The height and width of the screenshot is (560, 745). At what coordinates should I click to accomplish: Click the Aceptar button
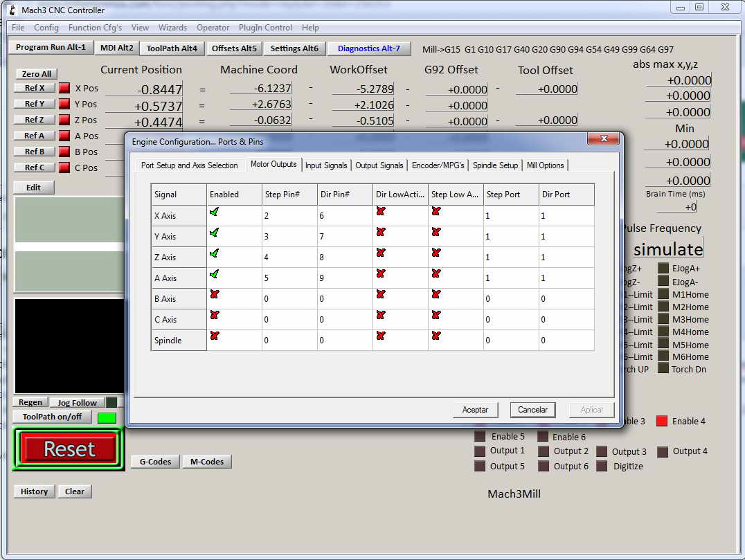point(475,410)
